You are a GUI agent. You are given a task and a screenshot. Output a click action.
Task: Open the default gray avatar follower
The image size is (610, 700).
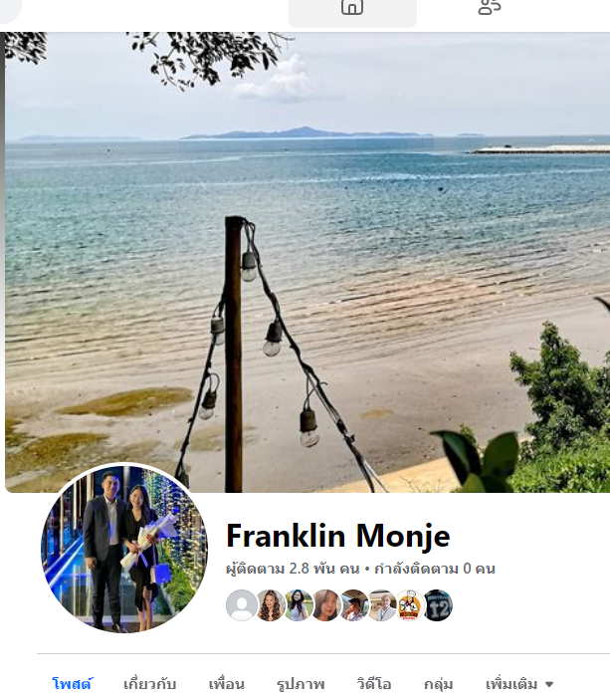[x=242, y=605]
